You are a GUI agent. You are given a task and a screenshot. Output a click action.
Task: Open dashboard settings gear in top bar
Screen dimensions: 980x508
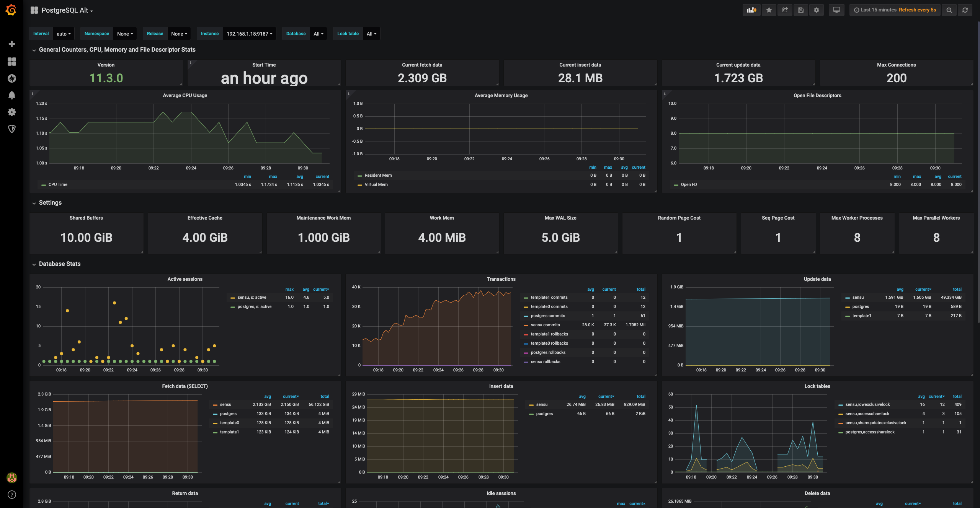[817, 10]
